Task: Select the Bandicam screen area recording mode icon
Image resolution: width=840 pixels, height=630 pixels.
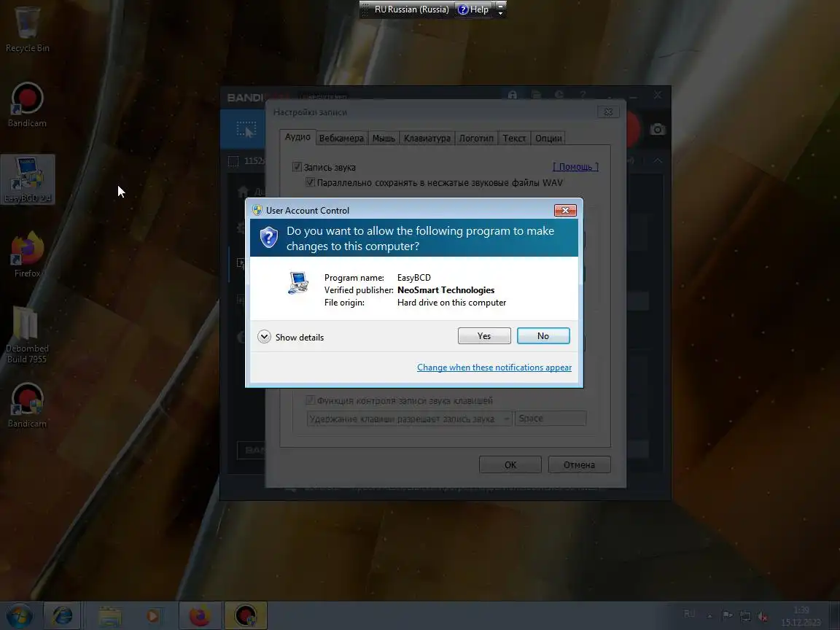Action: (x=246, y=129)
